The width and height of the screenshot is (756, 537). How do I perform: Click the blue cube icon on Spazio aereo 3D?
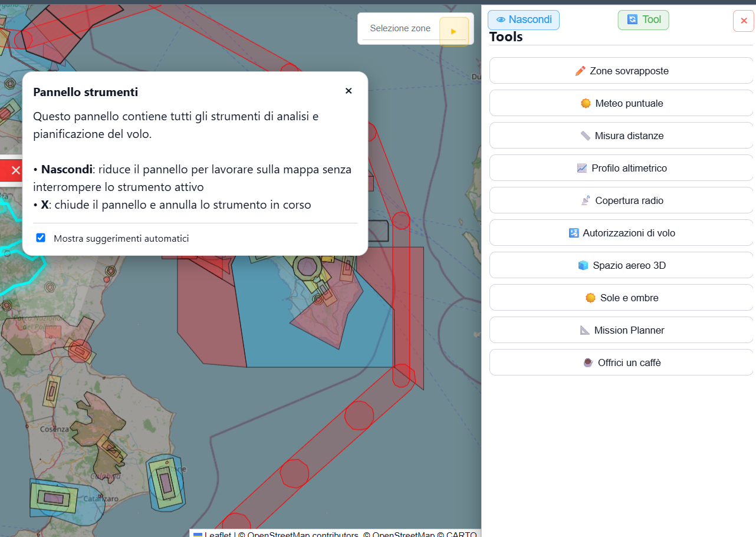(x=583, y=265)
